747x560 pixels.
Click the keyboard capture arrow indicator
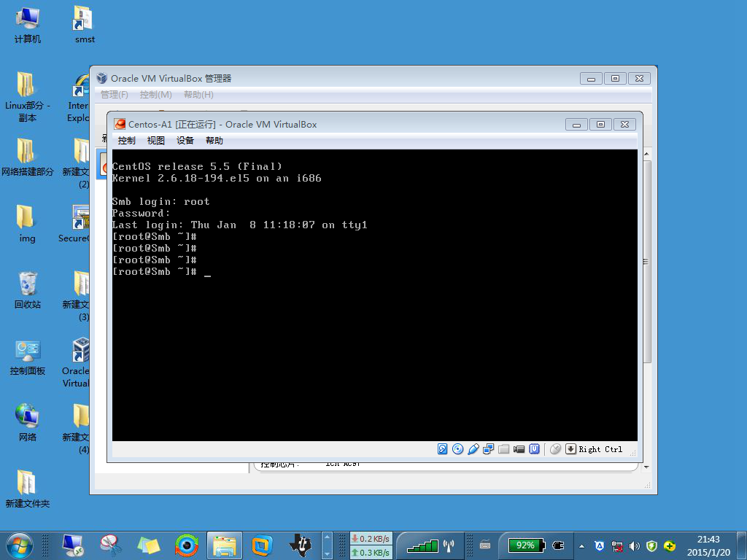[x=570, y=449]
